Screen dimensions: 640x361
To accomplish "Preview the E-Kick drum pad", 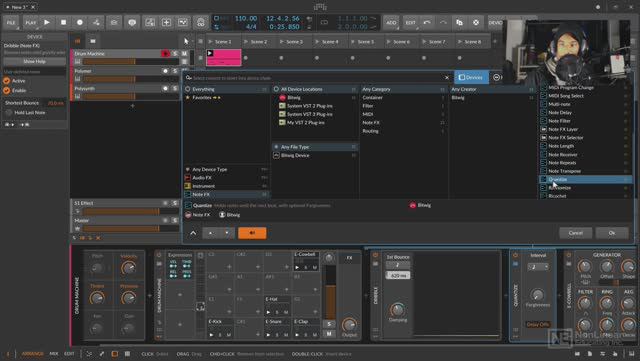I will click(x=211, y=335).
